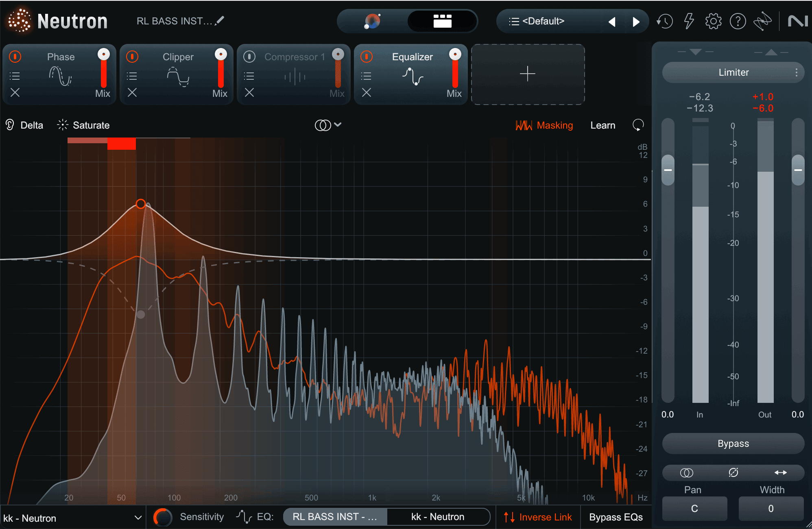Image resolution: width=812 pixels, height=529 pixels.
Task: Click the crossed-waves icon beside help
Action: tap(762, 21)
